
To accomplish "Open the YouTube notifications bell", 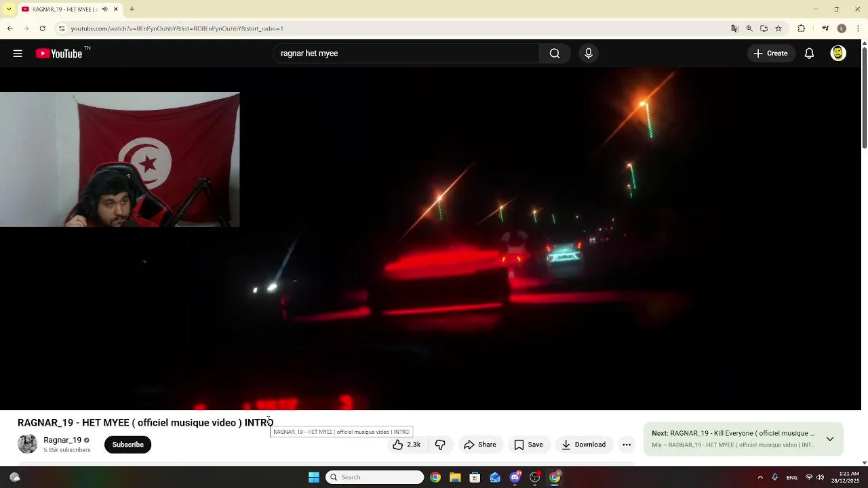I will tap(809, 54).
